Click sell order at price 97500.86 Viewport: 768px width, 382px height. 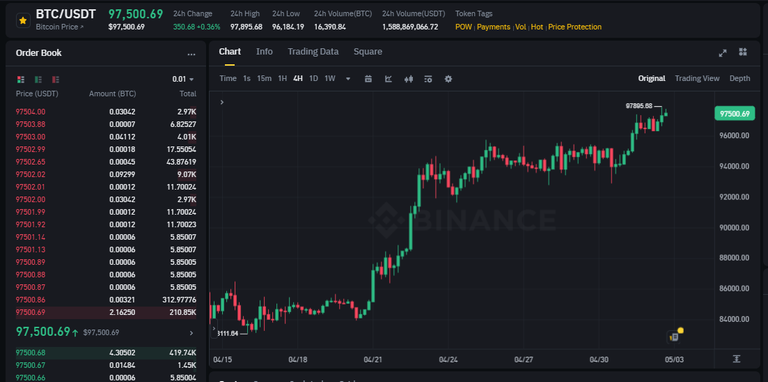pyautogui.click(x=106, y=300)
